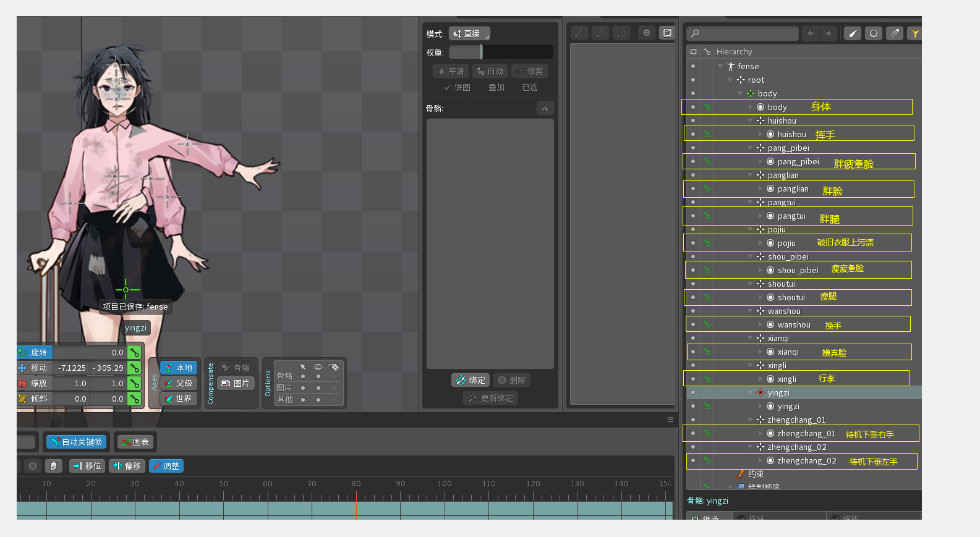Toggle the 自动关键帧 button
980x537 pixels.
77,442
